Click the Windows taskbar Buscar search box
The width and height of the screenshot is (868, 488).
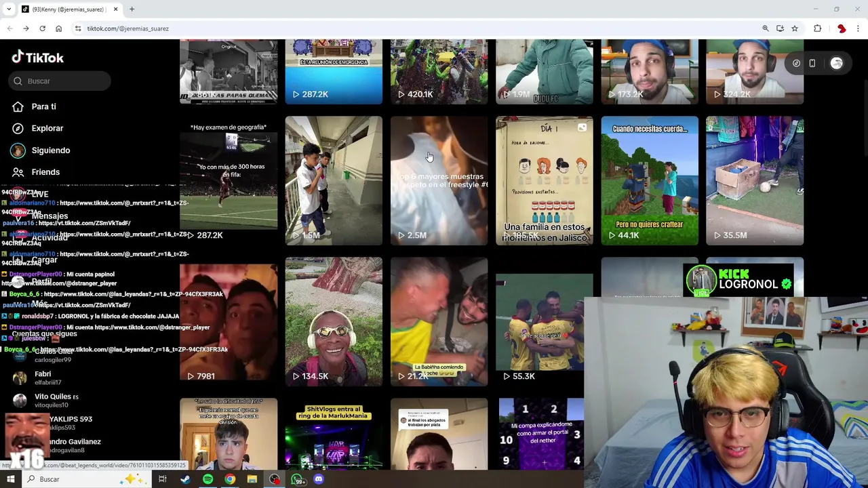tap(85, 479)
